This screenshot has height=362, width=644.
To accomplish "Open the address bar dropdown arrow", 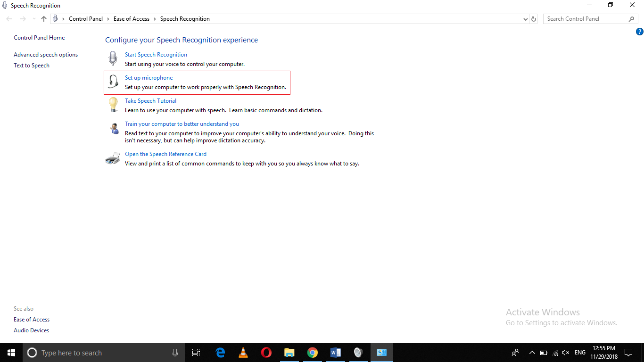I will point(525,18).
